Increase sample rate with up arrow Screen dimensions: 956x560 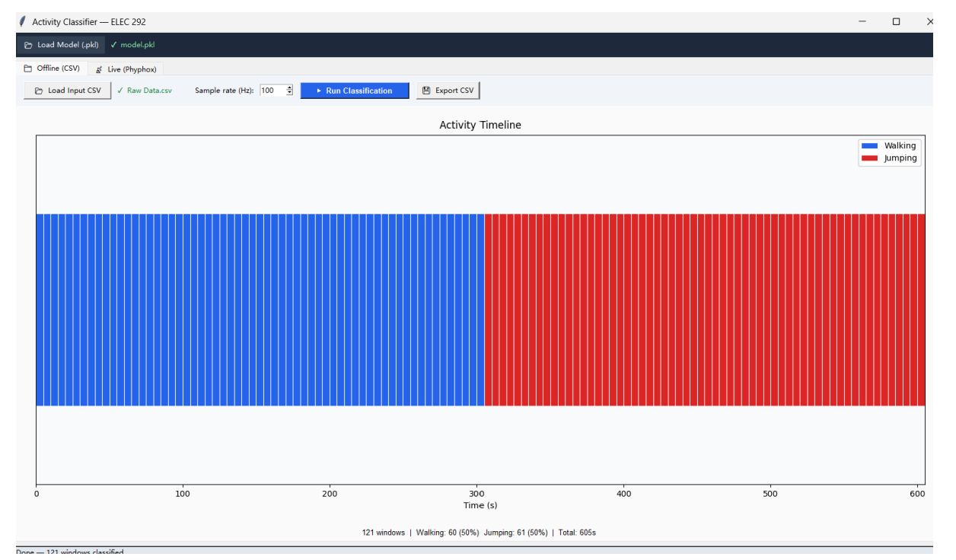(x=289, y=87)
